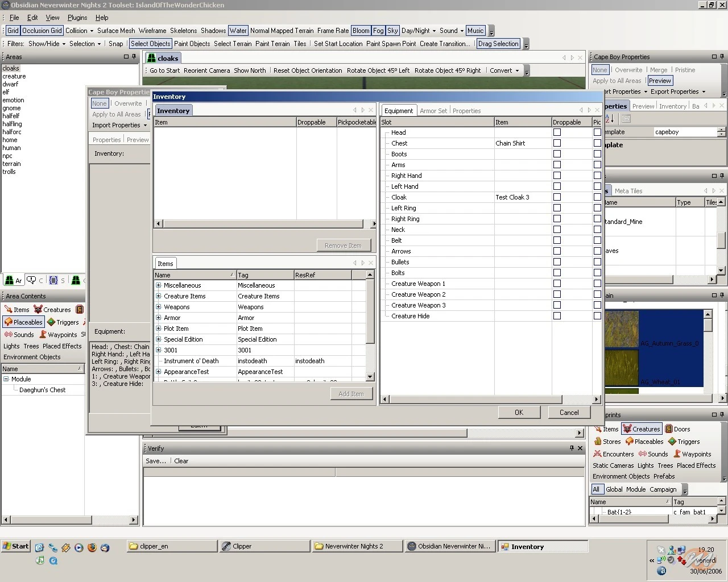Select Waypoints icon in Blueprints panel

coord(677,454)
